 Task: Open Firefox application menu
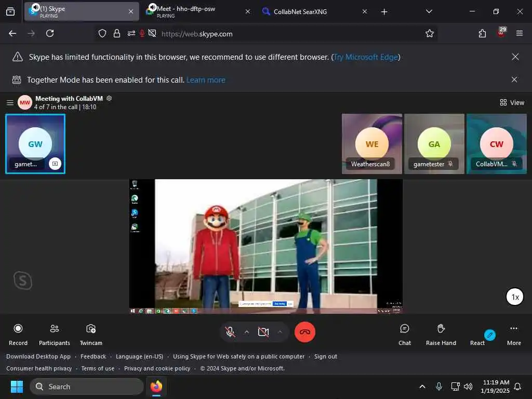519,33
